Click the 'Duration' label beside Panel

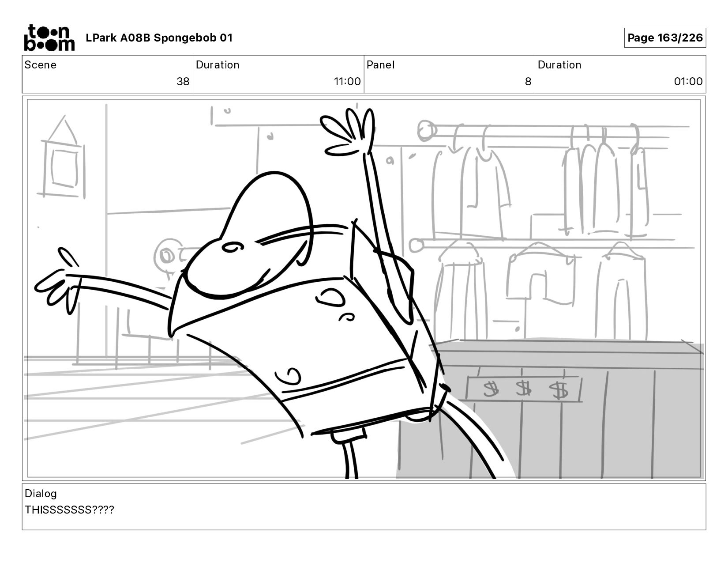point(559,65)
